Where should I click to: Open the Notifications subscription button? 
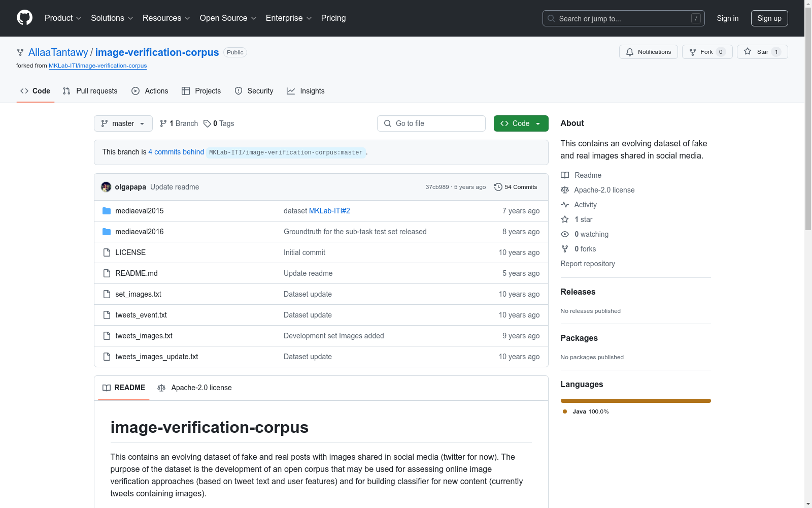pos(649,52)
